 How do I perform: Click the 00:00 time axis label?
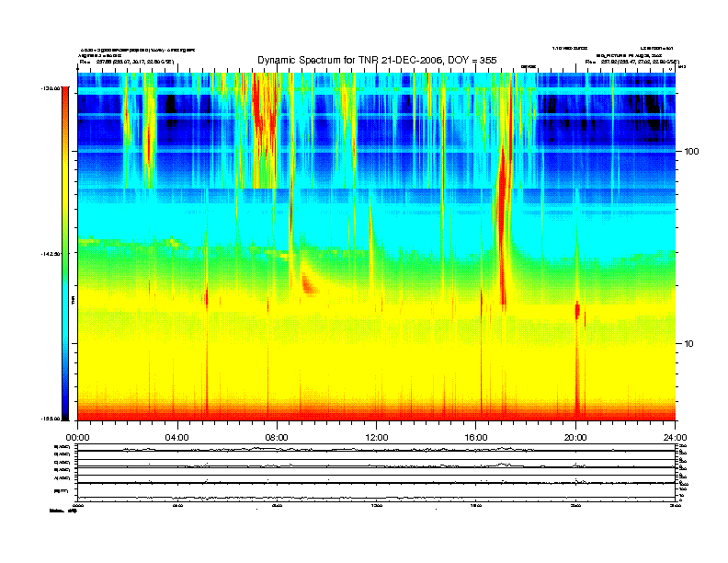click(x=77, y=438)
